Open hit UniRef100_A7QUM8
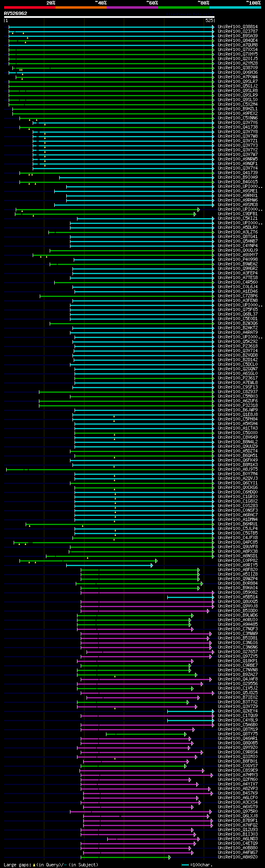The width and height of the screenshot is (265, 868). [x=238, y=45]
